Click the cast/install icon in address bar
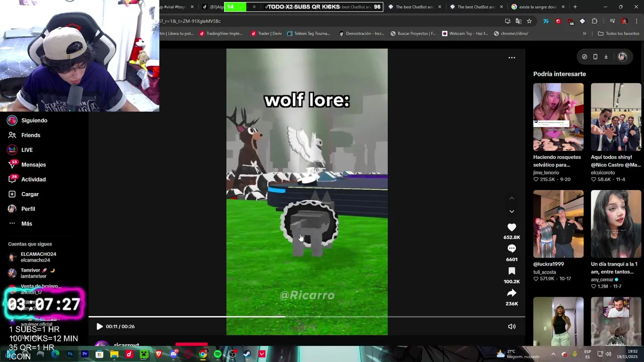644x362 pixels. 508,21
